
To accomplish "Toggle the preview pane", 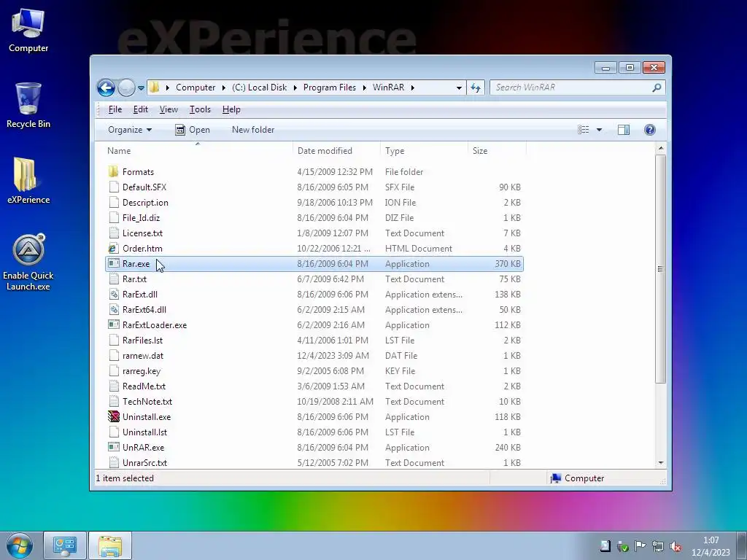I will 624,130.
